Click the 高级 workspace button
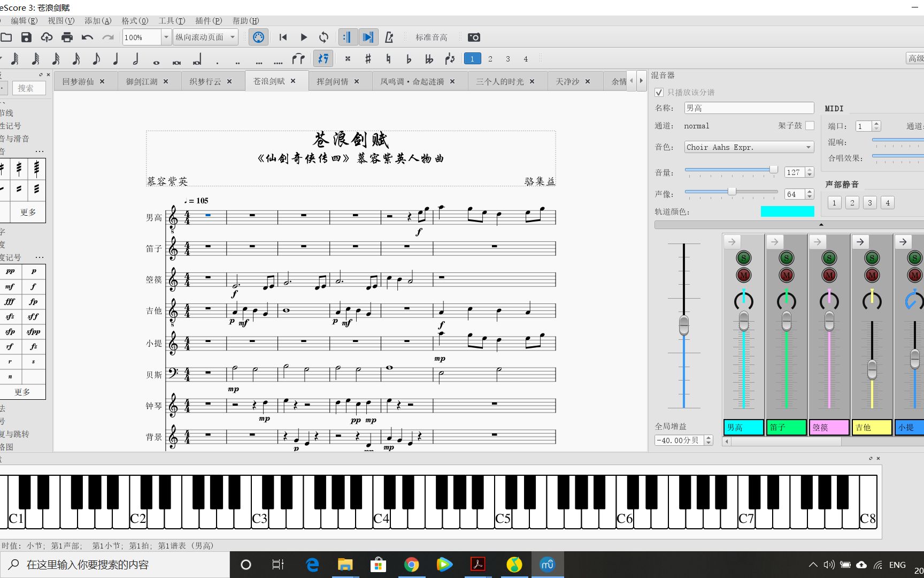Screen dimensions: 924x578 915,58
